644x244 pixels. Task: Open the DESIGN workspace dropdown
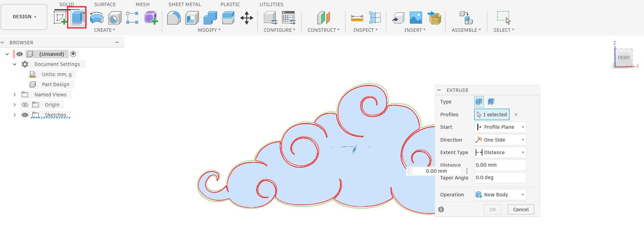(x=24, y=17)
